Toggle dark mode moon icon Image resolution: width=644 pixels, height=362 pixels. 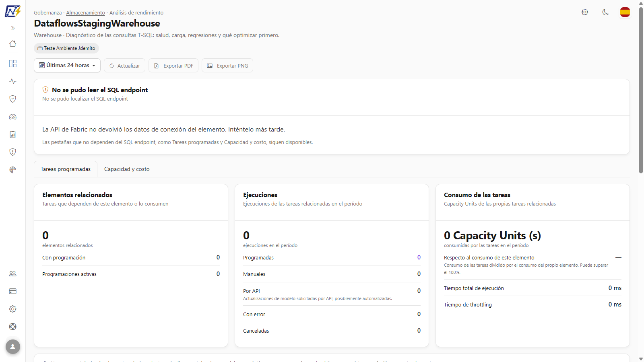click(605, 12)
